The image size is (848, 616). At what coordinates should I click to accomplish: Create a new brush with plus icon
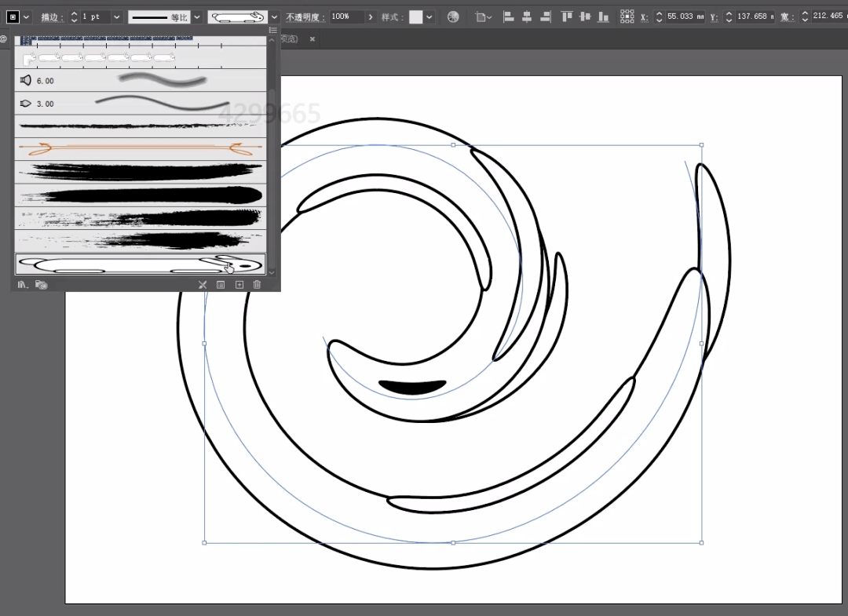click(x=239, y=284)
